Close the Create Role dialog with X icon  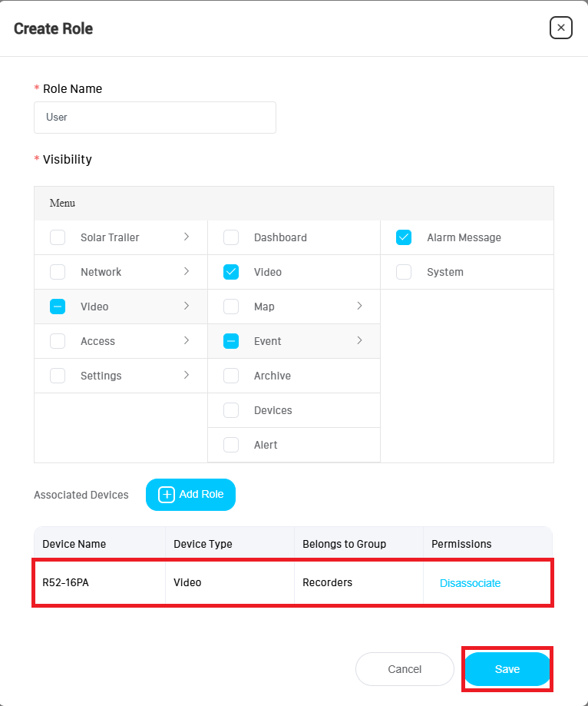click(x=561, y=28)
